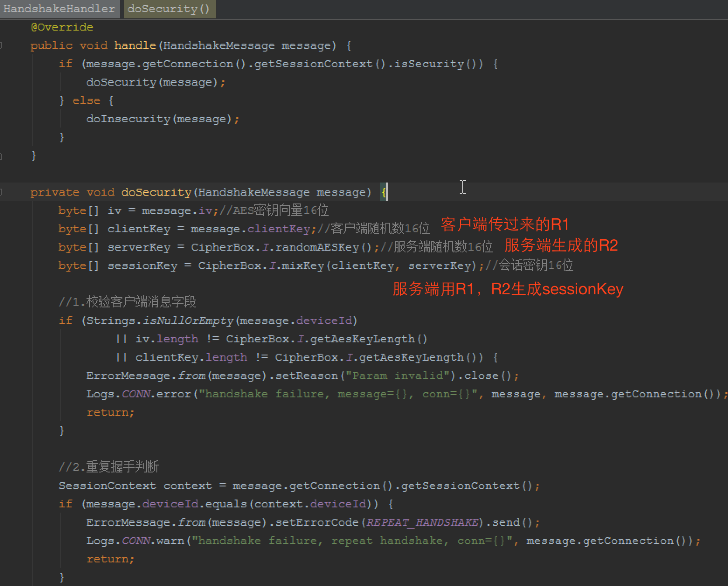The image size is (728, 586).
Task: Click the "Param invalid" string literal
Action: click(398, 376)
